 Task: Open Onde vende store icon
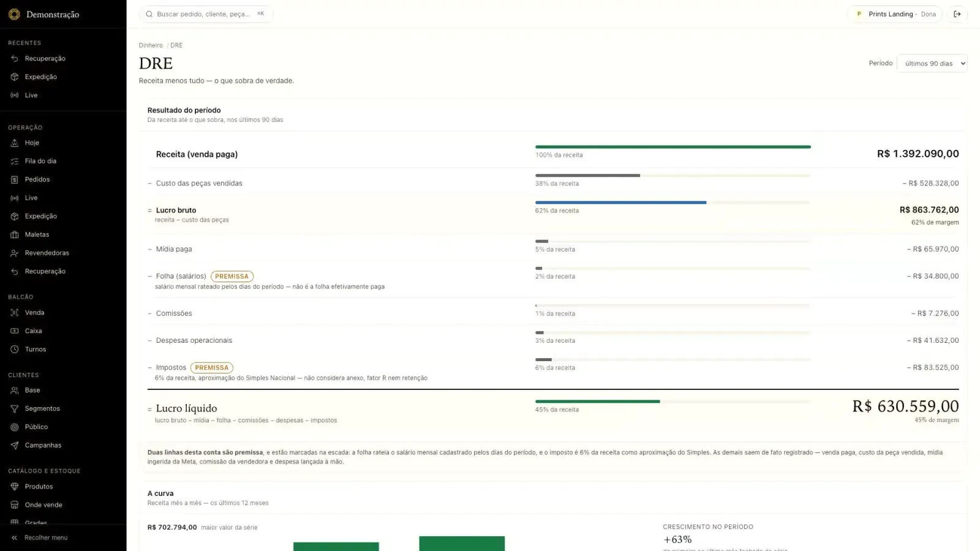pyautogui.click(x=15, y=505)
